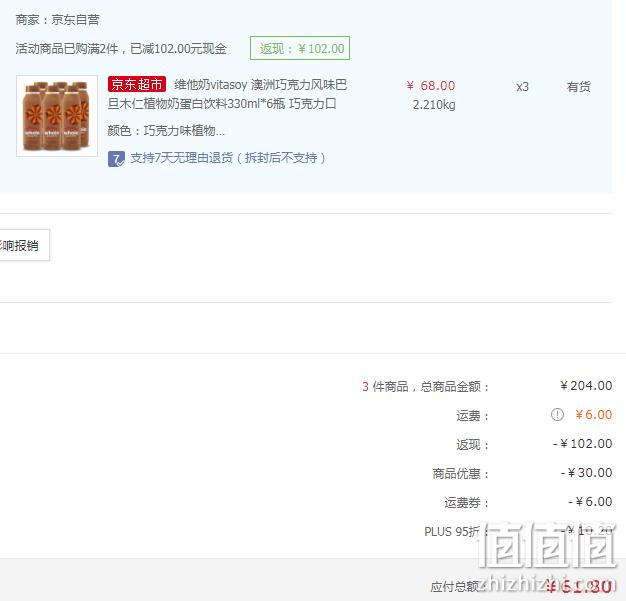Select the 商品优惠 -¥30.00 value
The image size is (626, 601).
(586, 473)
